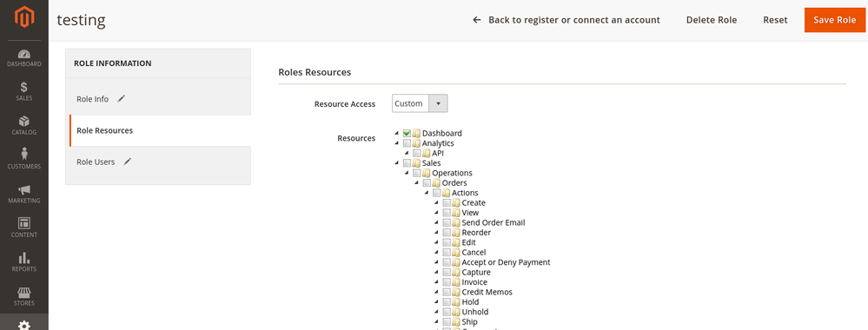Check the Cancel resource checkbox

coord(447,253)
